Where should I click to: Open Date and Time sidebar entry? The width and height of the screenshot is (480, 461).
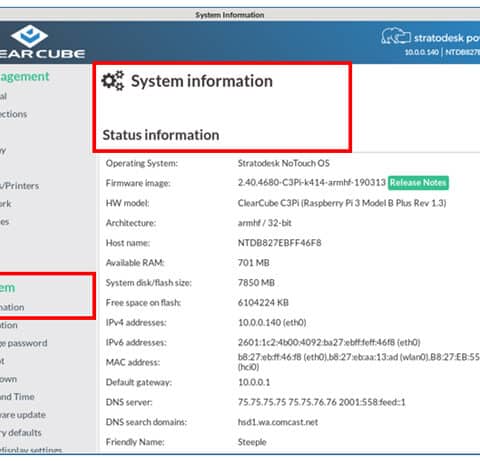[17, 397]
